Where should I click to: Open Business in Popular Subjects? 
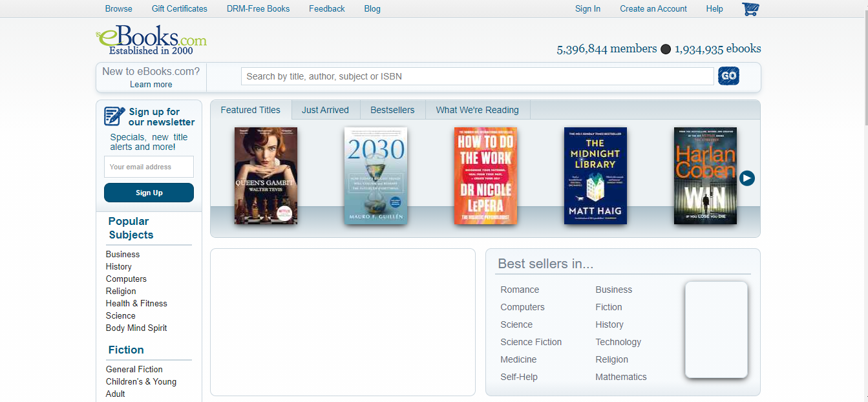tap(123, 254)
